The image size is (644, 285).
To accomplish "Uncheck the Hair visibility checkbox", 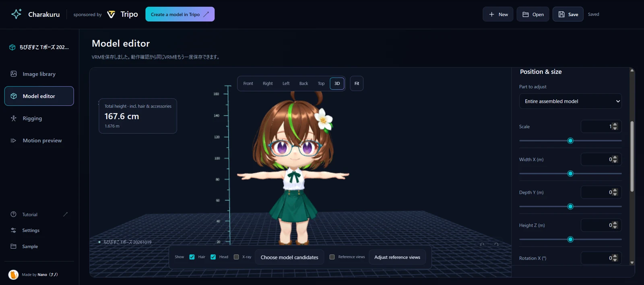I will [192, 257].
